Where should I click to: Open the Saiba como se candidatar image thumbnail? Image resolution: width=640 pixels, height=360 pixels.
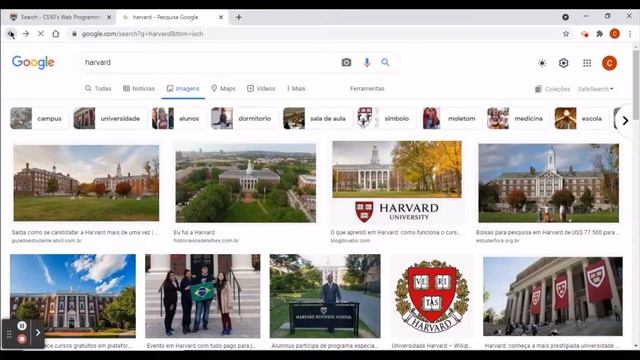[x=86, y=183]
